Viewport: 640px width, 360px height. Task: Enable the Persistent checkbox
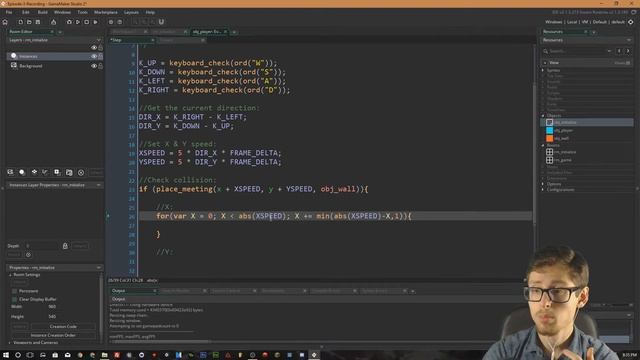click(14, 291)
